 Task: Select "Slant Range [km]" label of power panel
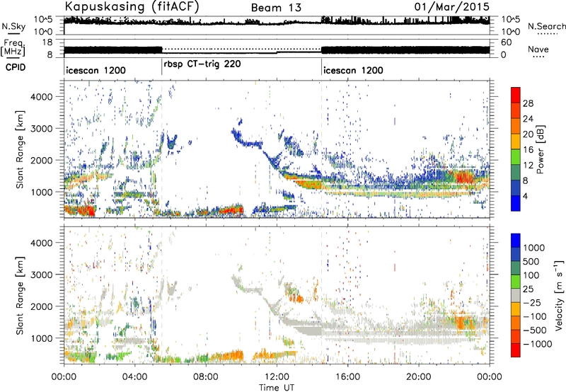[x=20, y=149]
